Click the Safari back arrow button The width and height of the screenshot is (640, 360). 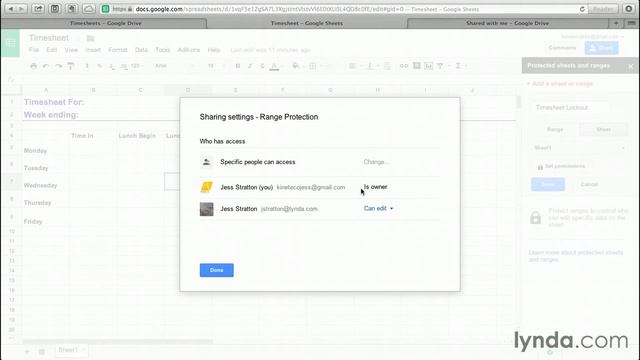point(11,9)
